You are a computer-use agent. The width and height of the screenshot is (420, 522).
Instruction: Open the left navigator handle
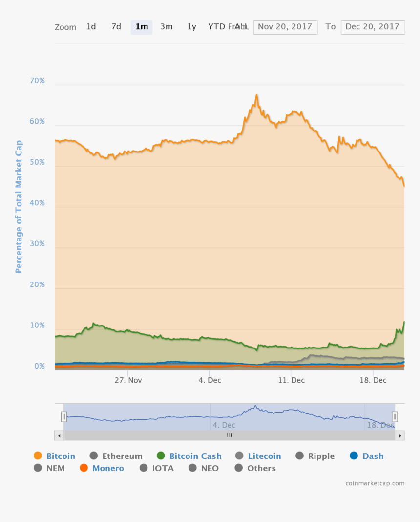64,416
